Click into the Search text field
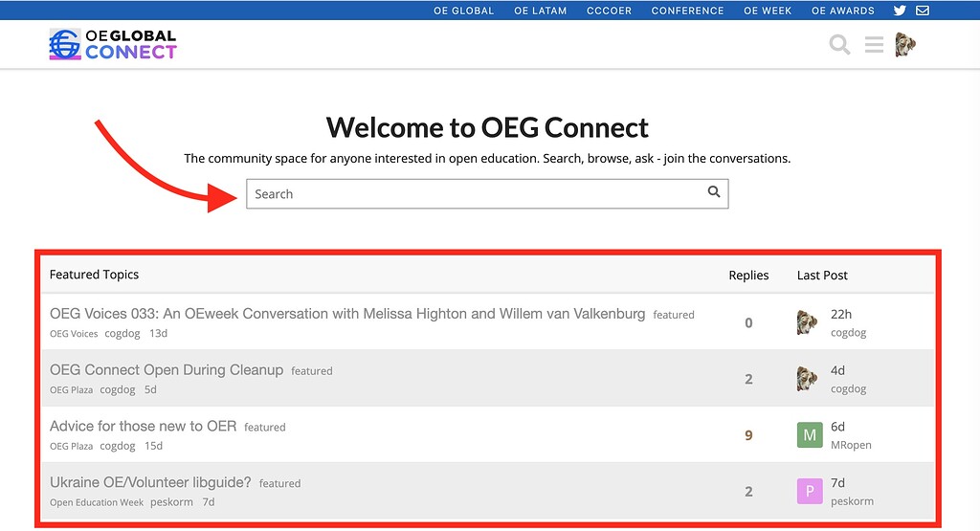980x531 pixels. pyautogui.click(x=474, y=194)
